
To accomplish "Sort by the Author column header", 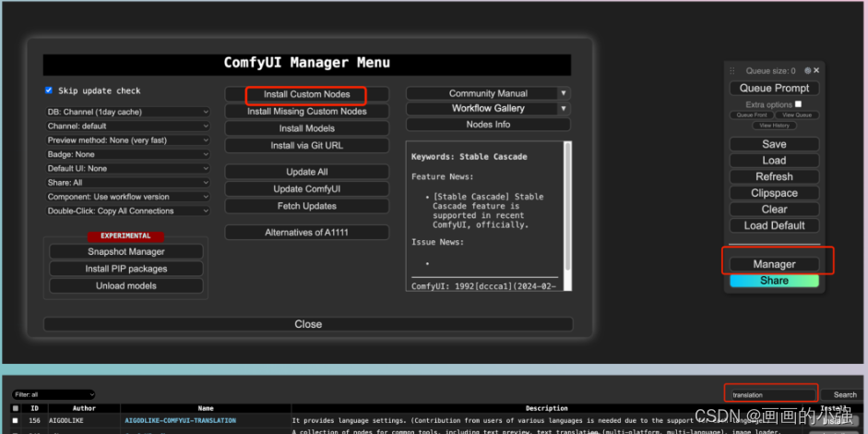I will click(x=84, y=408).
